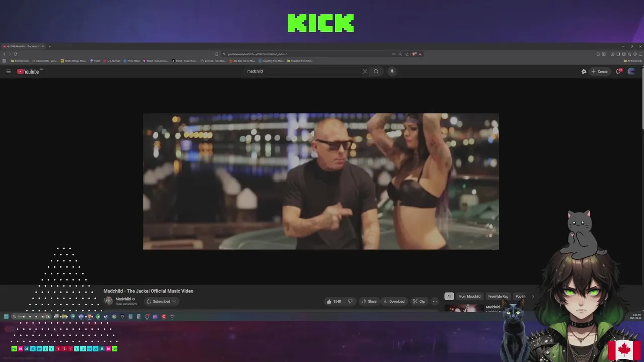
Task: Click the search magnifier button
Action: click(376, 71)
